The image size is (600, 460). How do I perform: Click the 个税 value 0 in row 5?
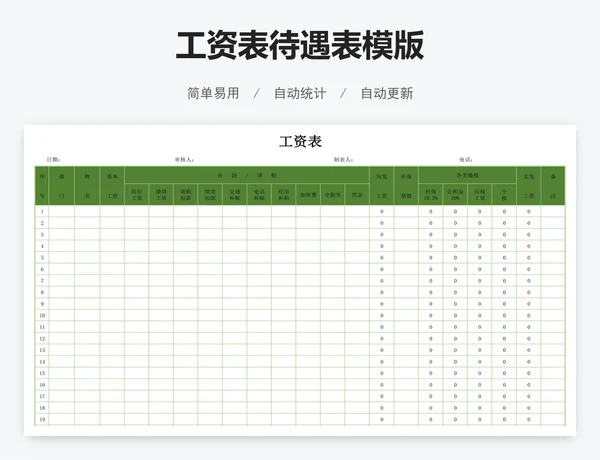(504, 258)
